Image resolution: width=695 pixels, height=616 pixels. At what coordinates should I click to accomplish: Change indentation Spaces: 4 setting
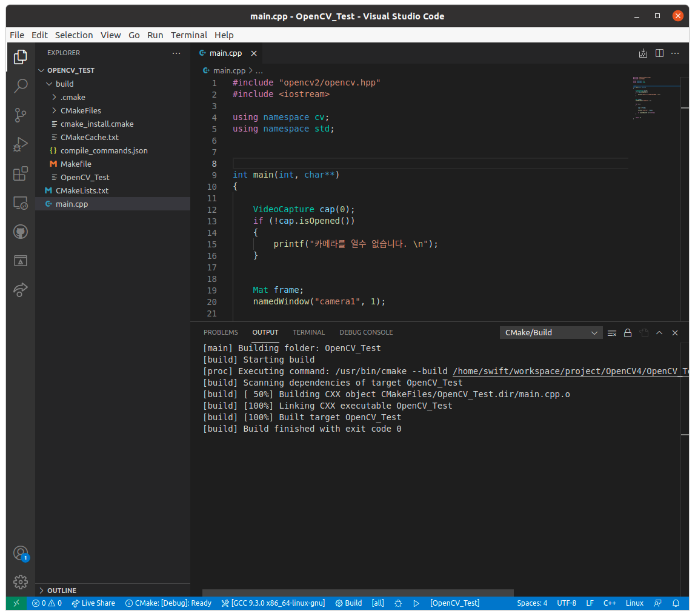click(x=532, y=603)
